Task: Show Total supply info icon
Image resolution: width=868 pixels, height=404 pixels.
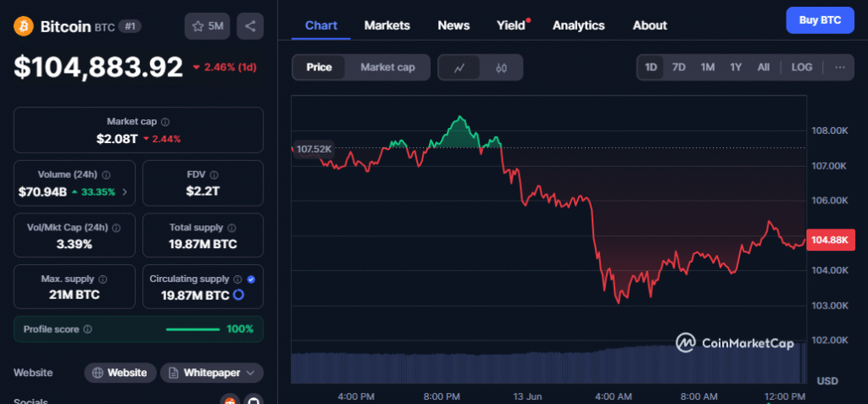Action: click(231, 228)
